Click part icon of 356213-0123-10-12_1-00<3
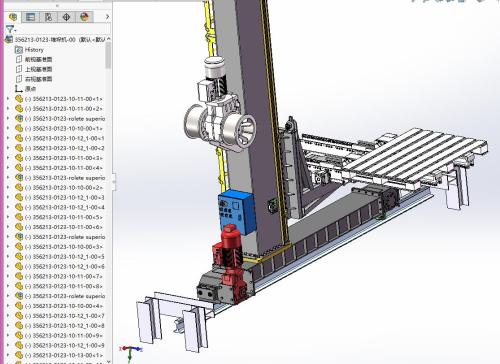This screenshot has height=364, width=500. [19, 197]
